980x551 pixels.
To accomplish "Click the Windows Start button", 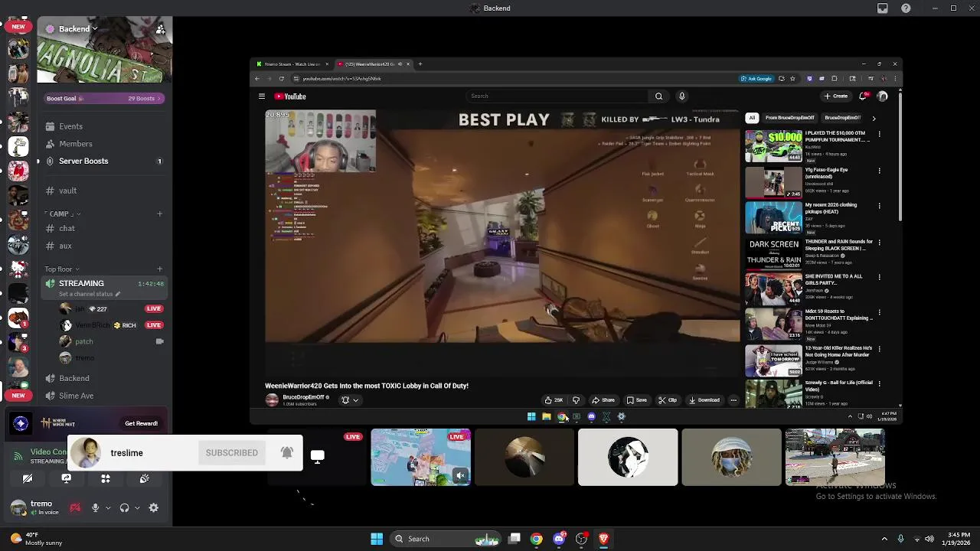I will [x=377, y=539].
